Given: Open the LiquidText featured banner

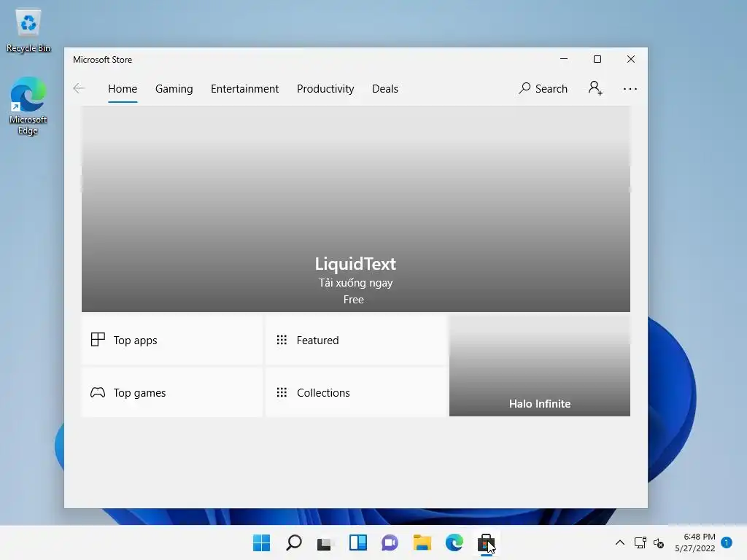Looking at the screenshot, I should click(355, 209).
